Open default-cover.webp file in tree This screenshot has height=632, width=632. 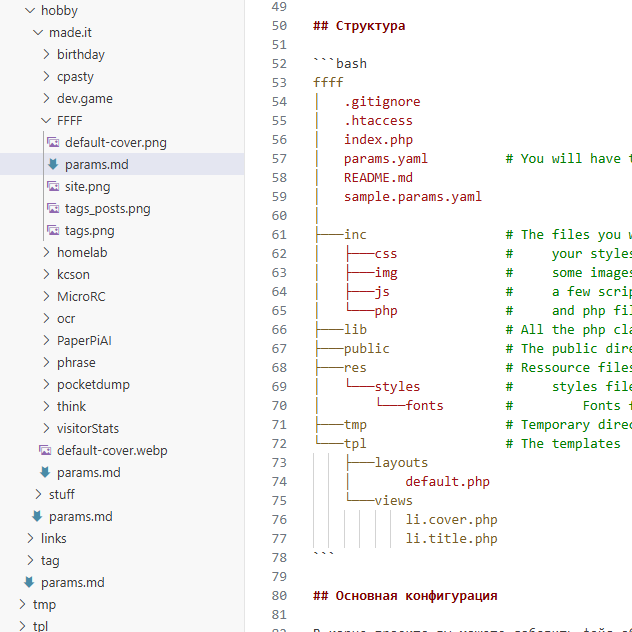pyautogui.click(x=112, y=450)
